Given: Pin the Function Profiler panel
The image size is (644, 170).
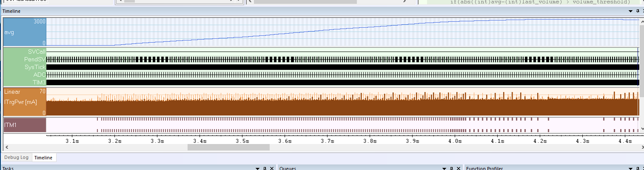Looking at the screenshot, I should pos(637,168).
